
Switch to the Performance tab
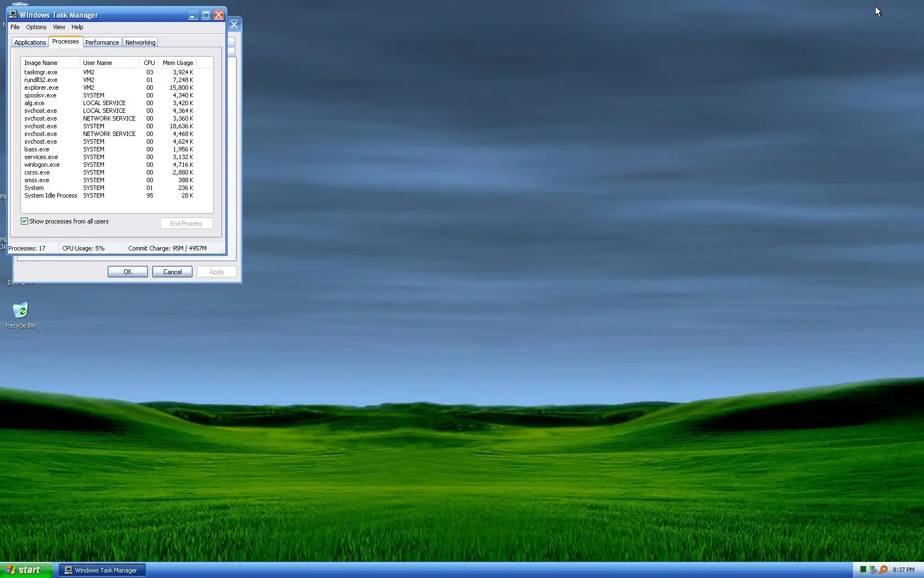[102, 42]
